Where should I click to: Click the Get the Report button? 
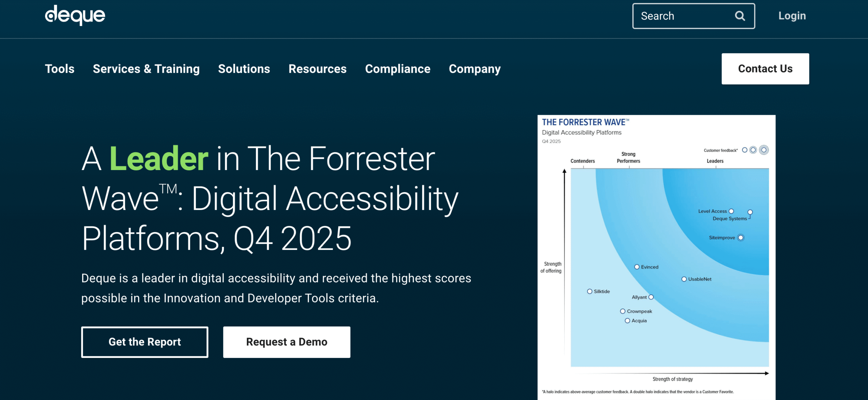tap(145, 342)
